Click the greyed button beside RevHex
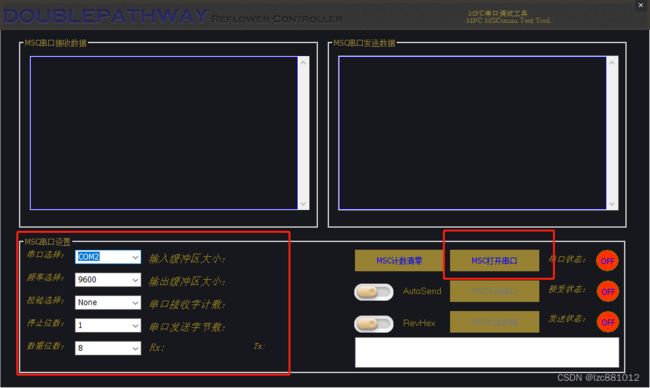Viewport: 650px width, 388px height. [495, 322]
